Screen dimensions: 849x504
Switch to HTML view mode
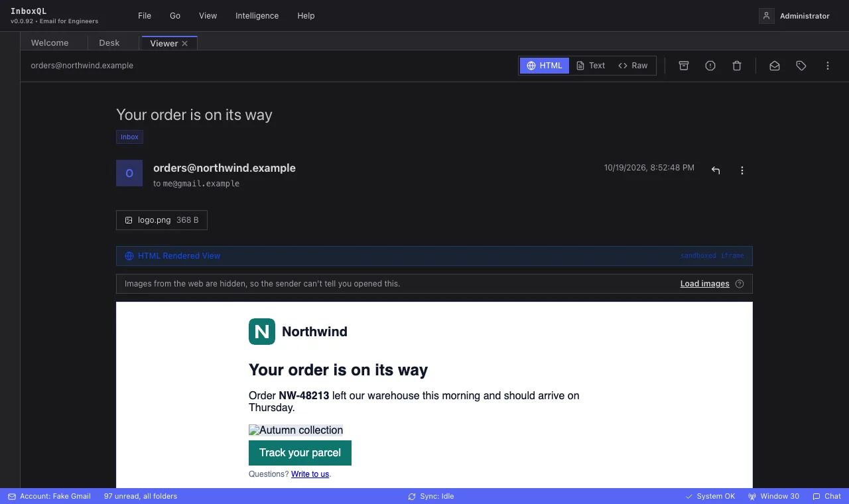point(545,66)
